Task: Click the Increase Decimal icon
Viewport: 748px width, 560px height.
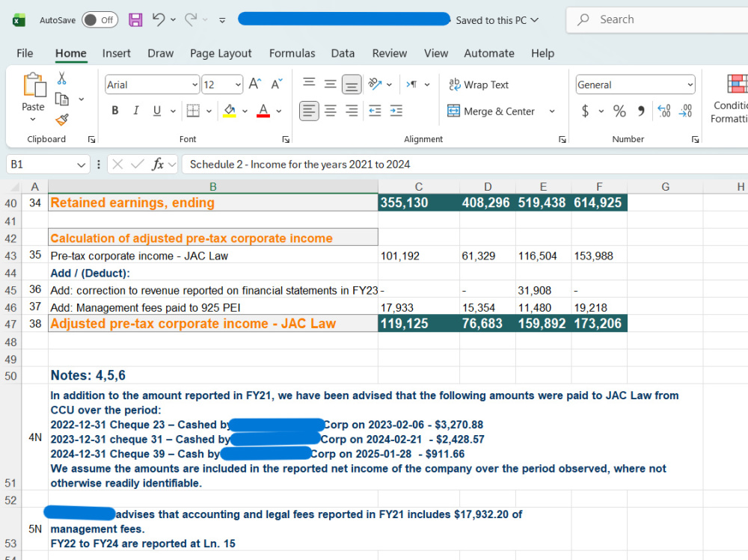Action: (x=664, y=111)
